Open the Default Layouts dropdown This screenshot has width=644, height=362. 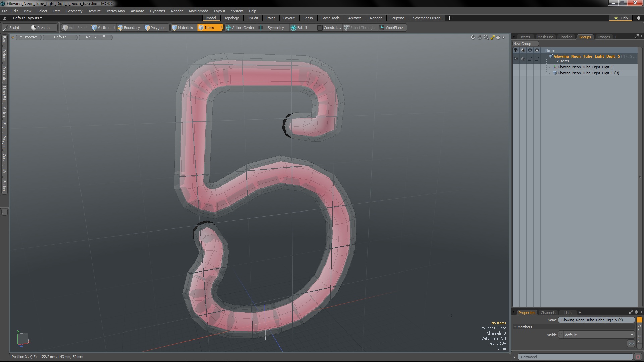[x=27, y=18]
